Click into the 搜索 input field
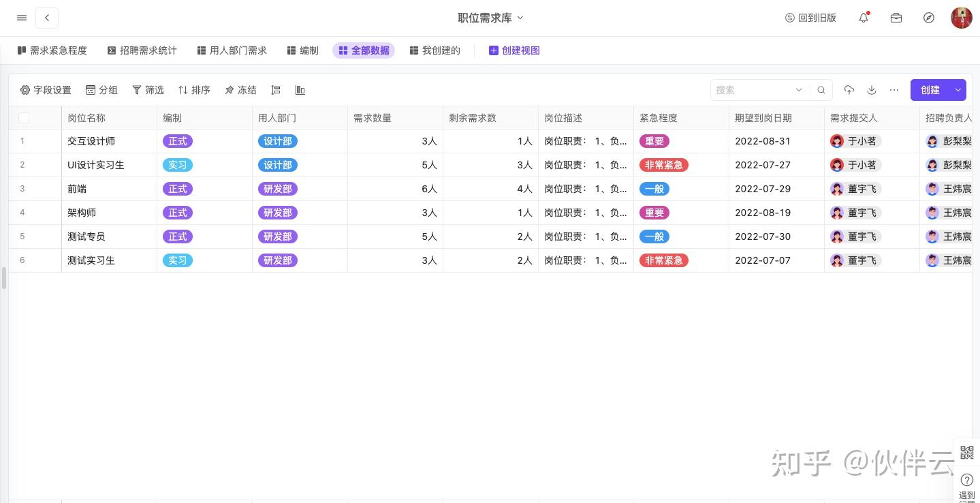This screenshot has height=503, width=980. point(753,90)
